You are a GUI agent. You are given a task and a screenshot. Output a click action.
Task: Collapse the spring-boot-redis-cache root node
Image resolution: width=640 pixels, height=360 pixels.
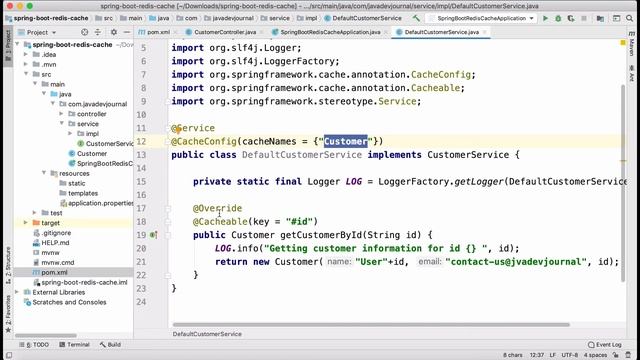tap(17, 44)
